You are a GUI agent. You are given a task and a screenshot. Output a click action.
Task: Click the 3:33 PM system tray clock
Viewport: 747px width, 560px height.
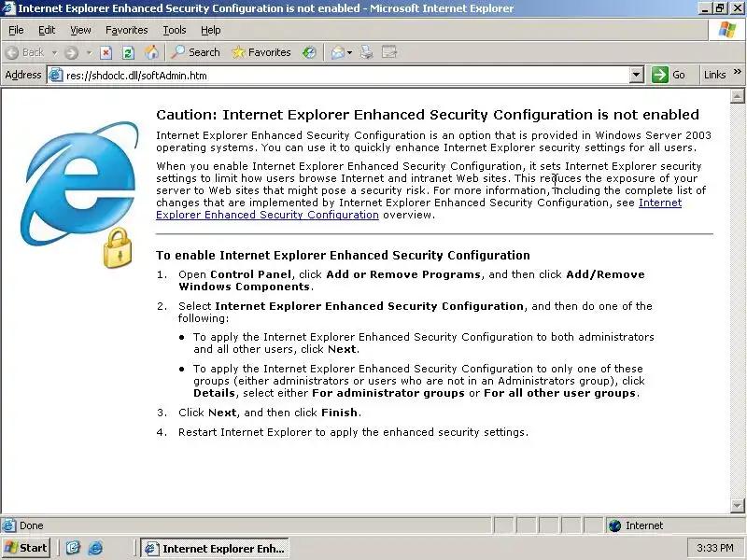(x=714, y=548)
